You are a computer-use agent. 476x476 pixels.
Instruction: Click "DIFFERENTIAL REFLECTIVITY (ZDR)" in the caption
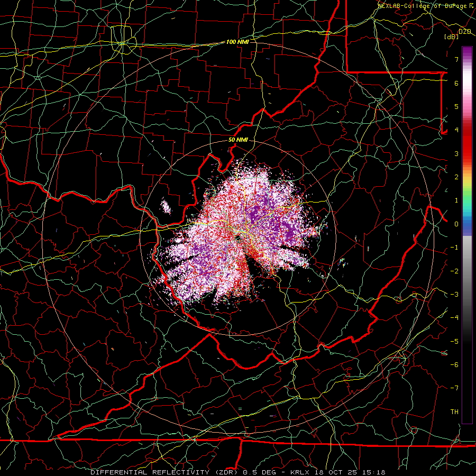pyautogui.click(x=165, y=472)
